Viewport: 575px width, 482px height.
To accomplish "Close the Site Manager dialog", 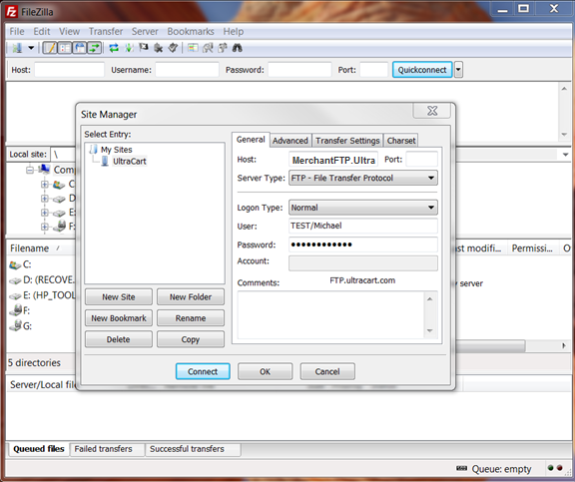I will [432, 111].
